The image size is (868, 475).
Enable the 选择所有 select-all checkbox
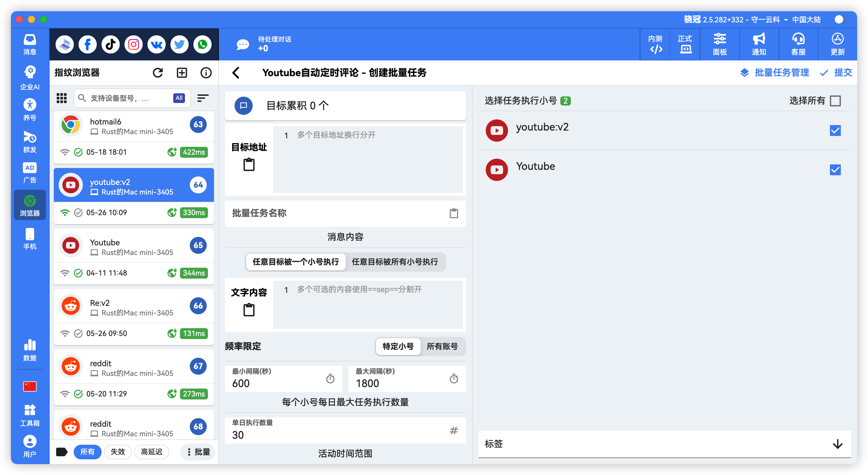[835, 100]
